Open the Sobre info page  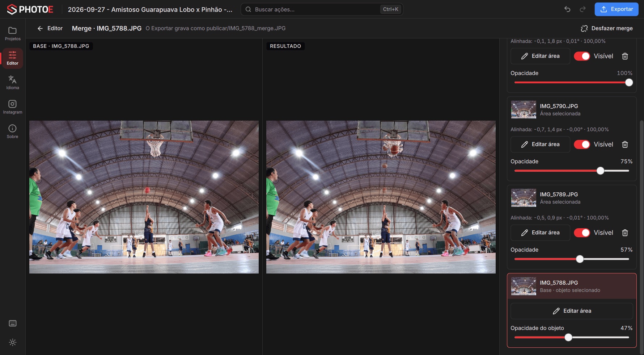[13, 131]
